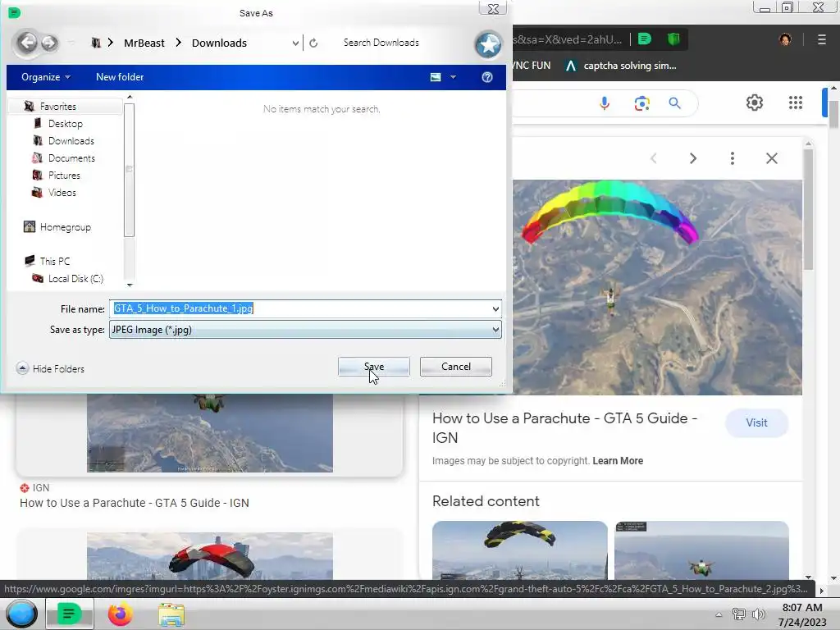The image size is (840, 630).
Task: Open the Organize dropdown menu
Action: [46, 77]
